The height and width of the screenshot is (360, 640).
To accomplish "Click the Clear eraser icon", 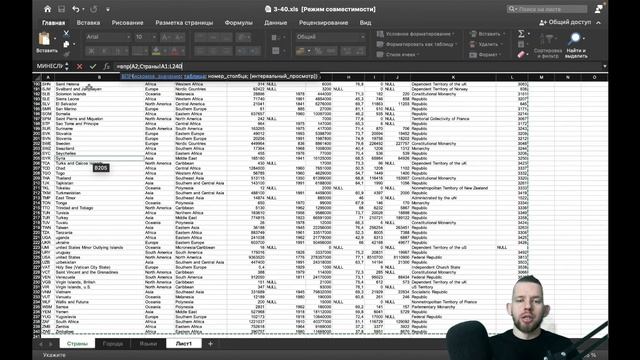I will (x=521, y=54).
